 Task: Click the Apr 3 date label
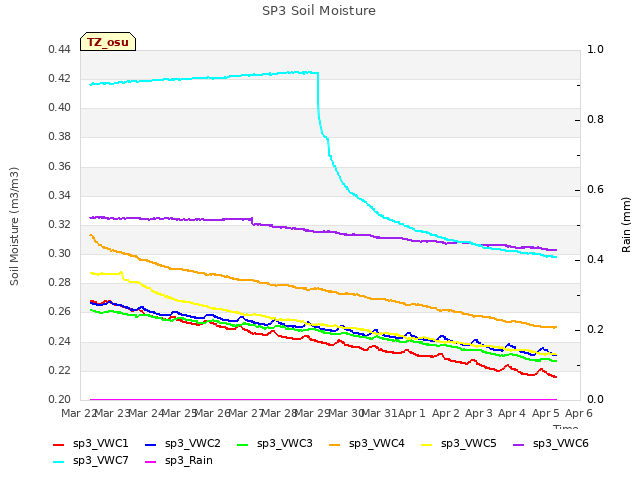[479, 413]
